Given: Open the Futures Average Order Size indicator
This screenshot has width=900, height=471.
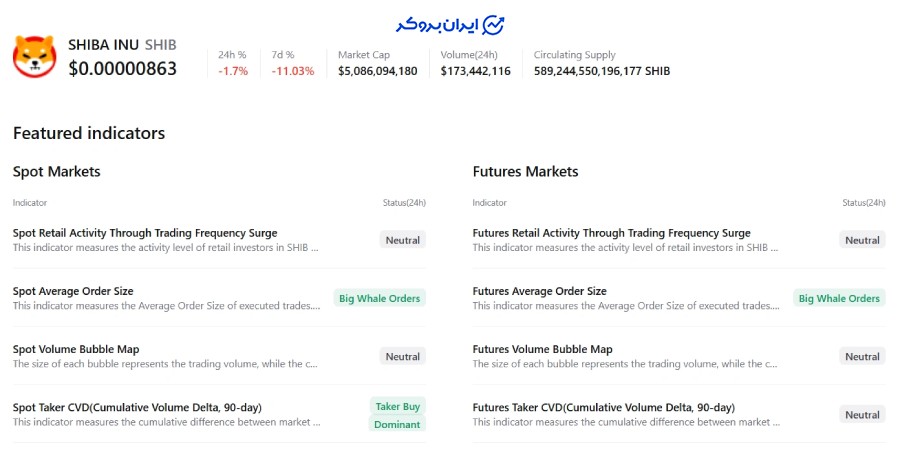Looking at the screenshot, I should [x=539, y=291].
